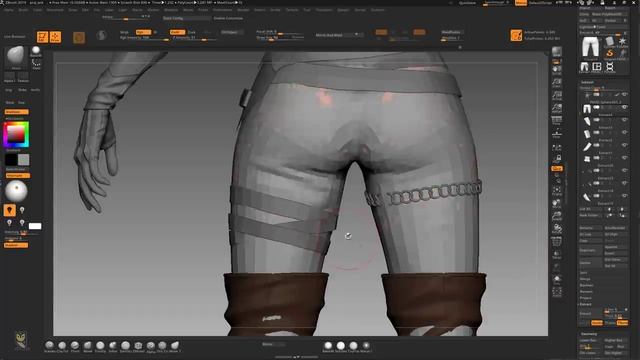Click the BPR render icon
The width and height of the screenshot is (640, 360).
point(557,51)
